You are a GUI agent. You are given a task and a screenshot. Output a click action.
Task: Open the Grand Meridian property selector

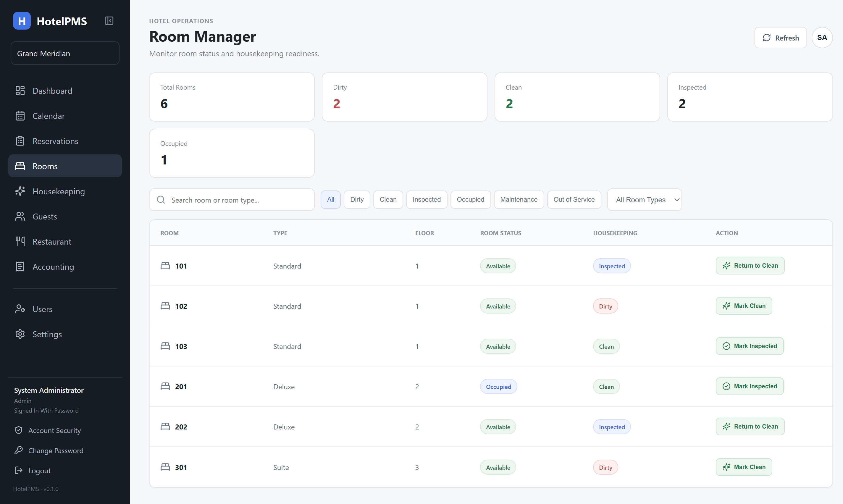[65, 53]
